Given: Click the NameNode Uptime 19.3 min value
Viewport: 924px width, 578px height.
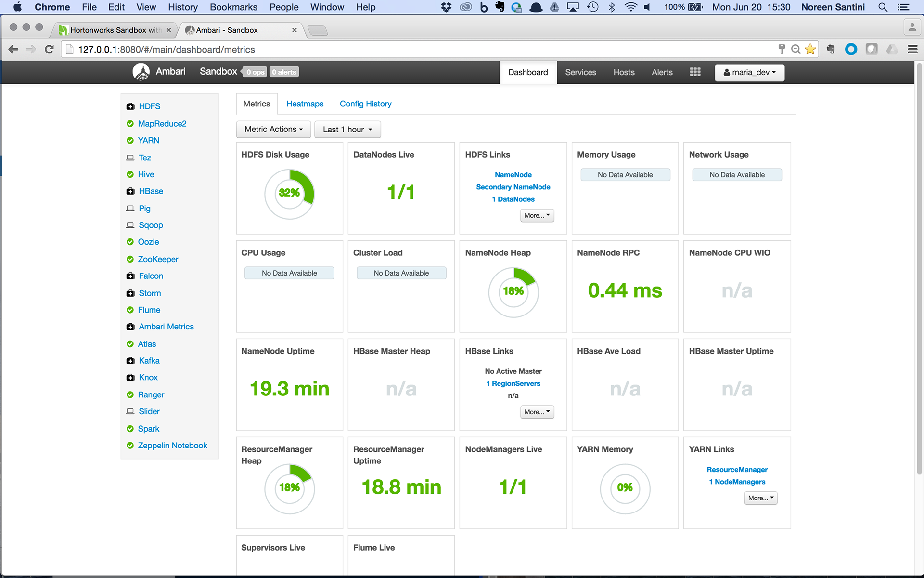Looking at the screenshot, I should click(289, 389).
